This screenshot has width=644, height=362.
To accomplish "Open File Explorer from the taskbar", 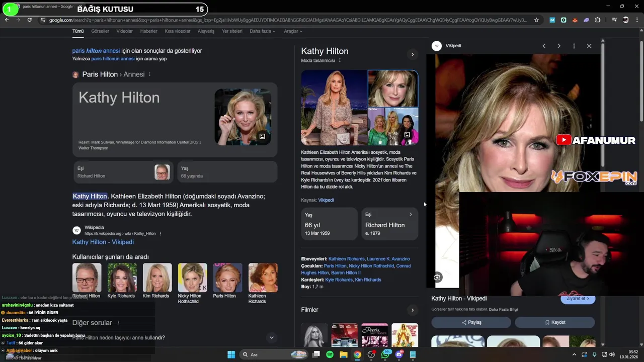I will pos(344,354).
